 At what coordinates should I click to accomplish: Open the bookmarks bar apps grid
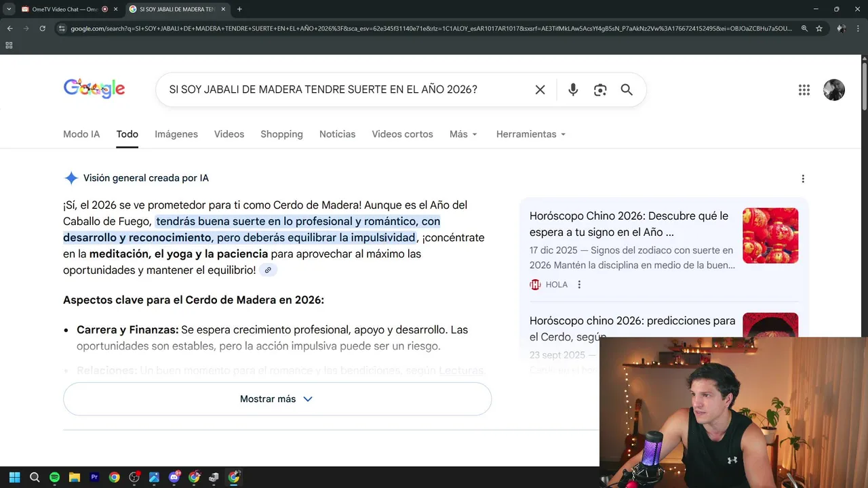pyautogui.click(x=9, y=45)
